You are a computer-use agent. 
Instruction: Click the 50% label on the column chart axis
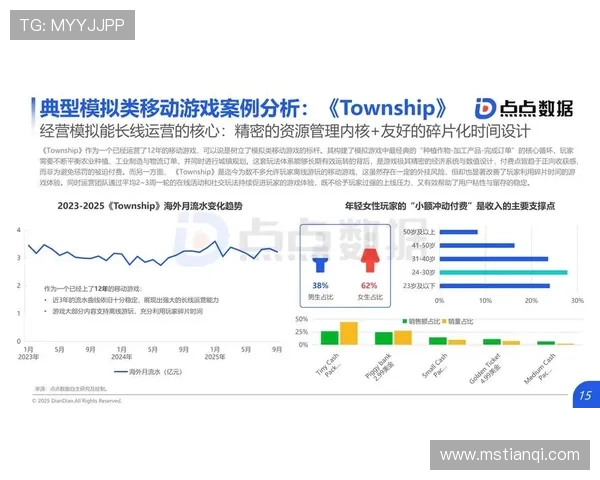click(x=302, y=319)
